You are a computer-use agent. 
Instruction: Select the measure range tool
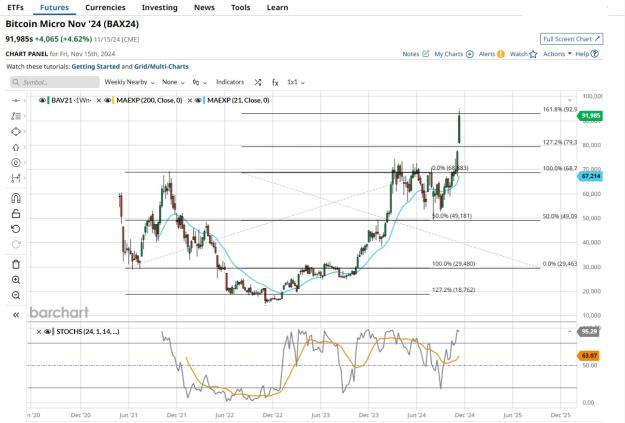[x=16, y=178]
